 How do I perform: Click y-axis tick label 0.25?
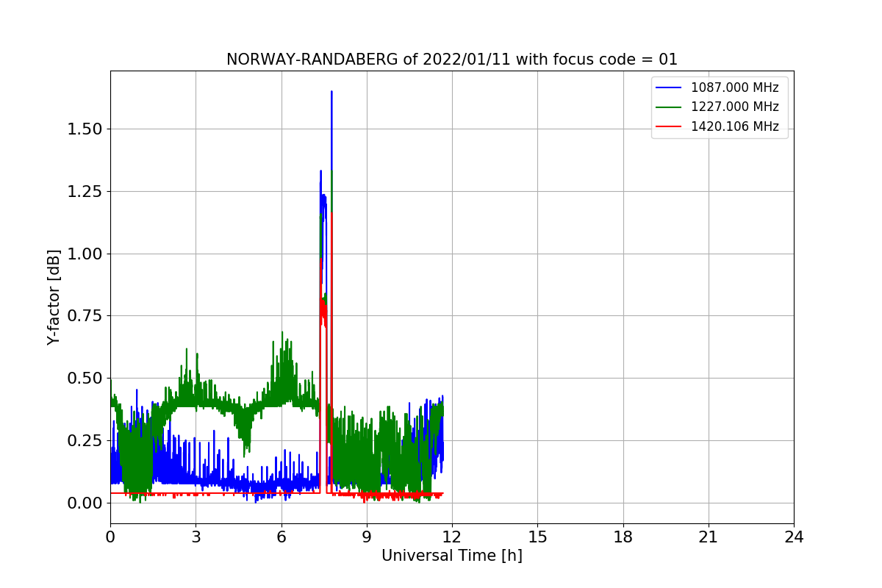(x=84, y=440)
